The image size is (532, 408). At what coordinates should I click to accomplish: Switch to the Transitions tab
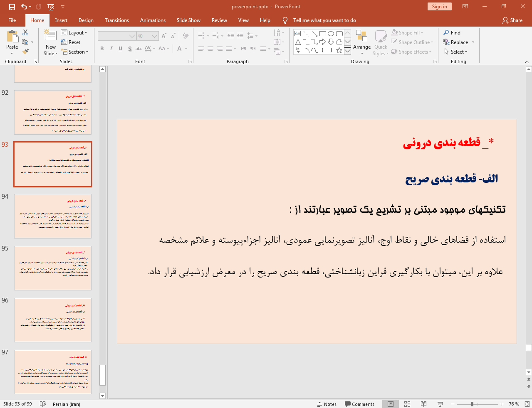(117, 20)
